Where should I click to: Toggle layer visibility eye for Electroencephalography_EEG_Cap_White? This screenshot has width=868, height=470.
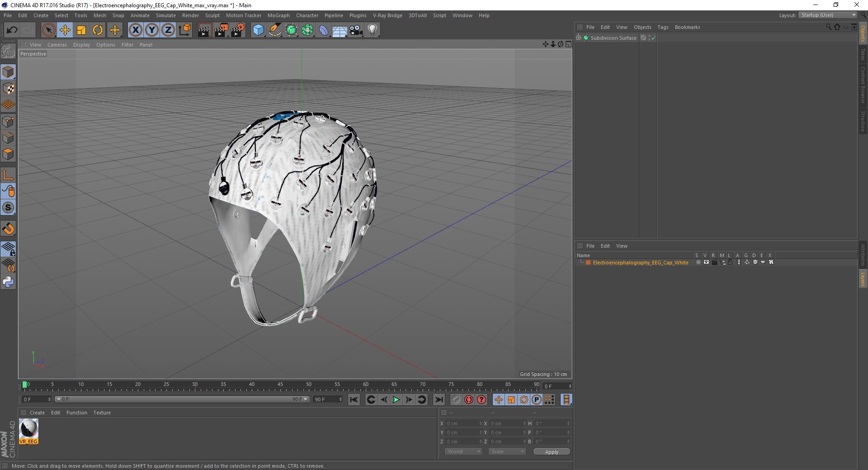pyautogui.click(x=706, y=262)
